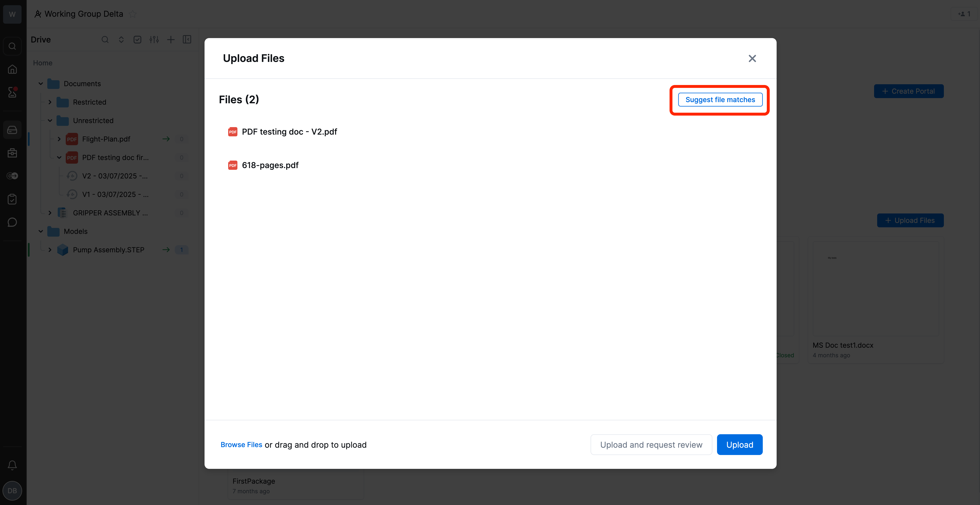Open the clipboard checklist icon in the sidebar
Image resolution: width=980 pixels, height=505 pixels.
[12, 199]
